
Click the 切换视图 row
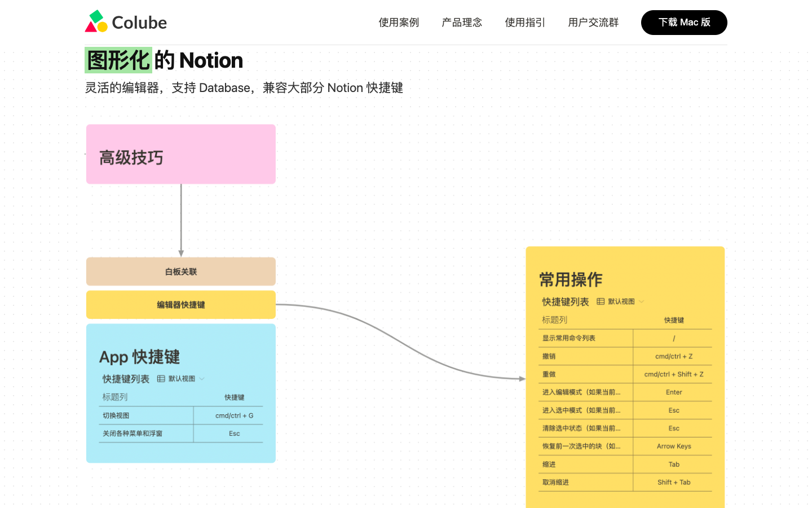click(x=181, y=415)
